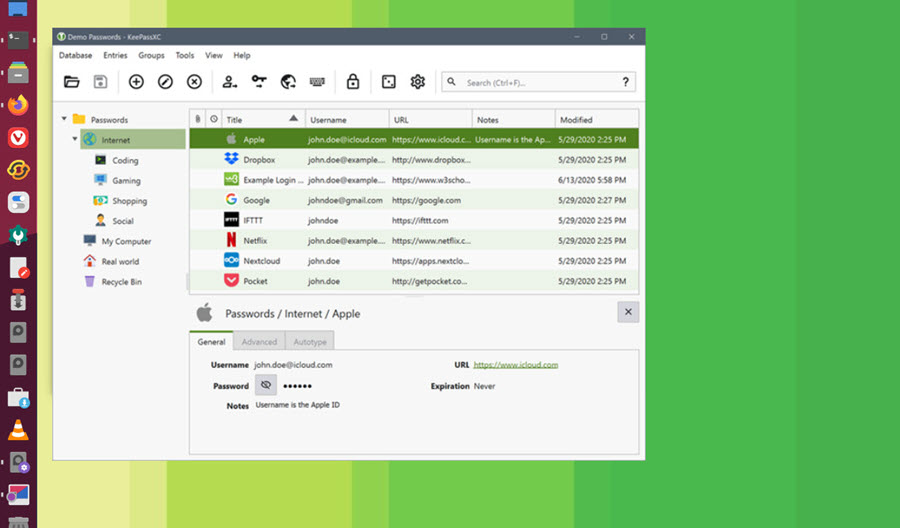Open the Groups menu

point(151,55)
